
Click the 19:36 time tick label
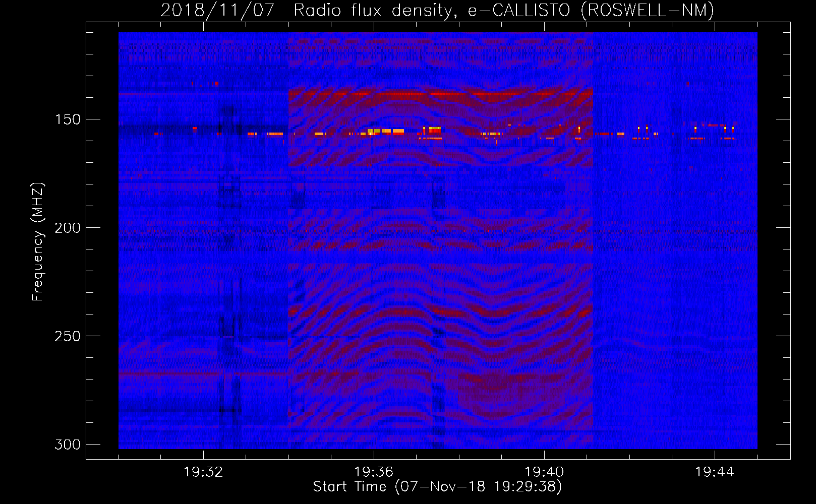click(x=374, y=472)
